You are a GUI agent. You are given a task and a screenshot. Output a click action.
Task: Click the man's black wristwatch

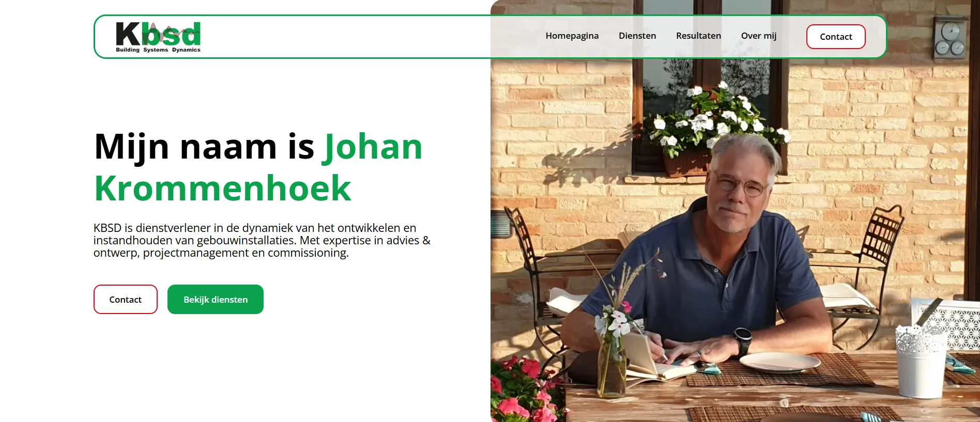click(743, 339)
